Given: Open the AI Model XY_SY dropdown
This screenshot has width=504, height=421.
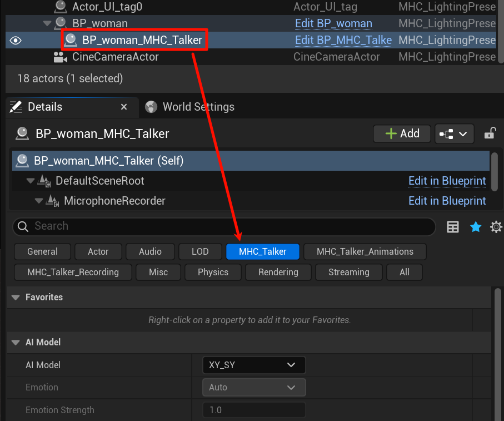Looking at the screenshot, I should point(254,365).
